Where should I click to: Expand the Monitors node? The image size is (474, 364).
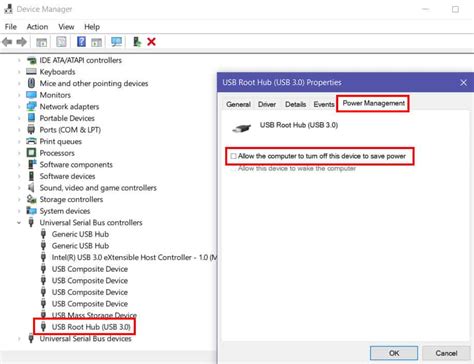pos(19,95)
